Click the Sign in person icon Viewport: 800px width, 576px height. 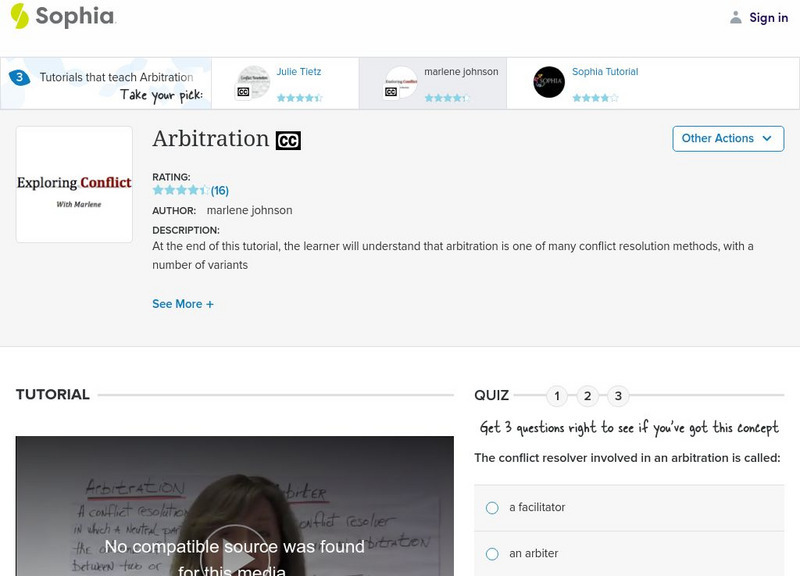pos(733,17)
